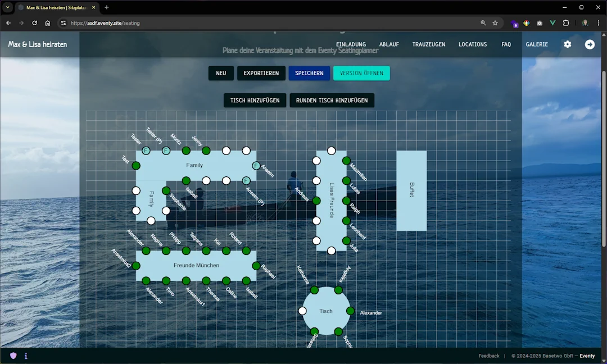Image resolution: width=607 pixels, height=364 pixels.
Task: Select Alexander's seat at round Tisch
Action: (350, 311)
